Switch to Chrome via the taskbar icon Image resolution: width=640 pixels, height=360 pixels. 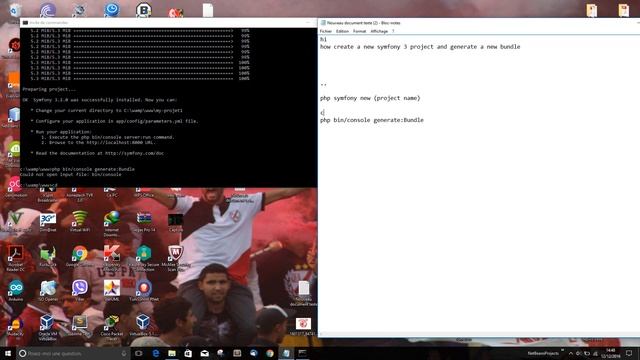tap(270, 353)
